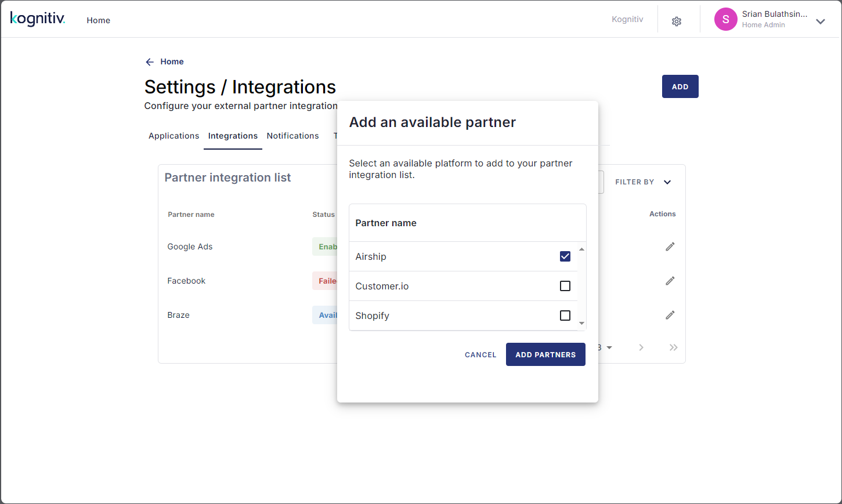
Task: Open the rows per page dropdown arrow
Action: coord(609,347)
